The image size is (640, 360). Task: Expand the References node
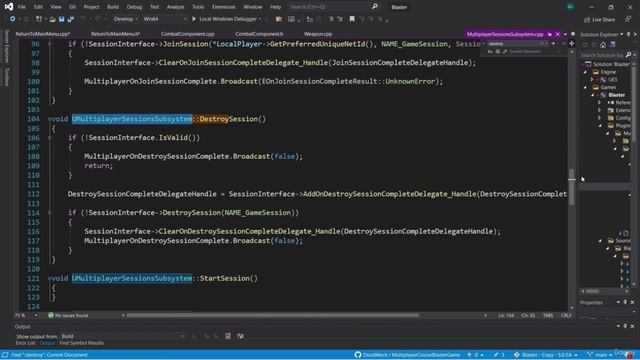(x=600, y=102)
